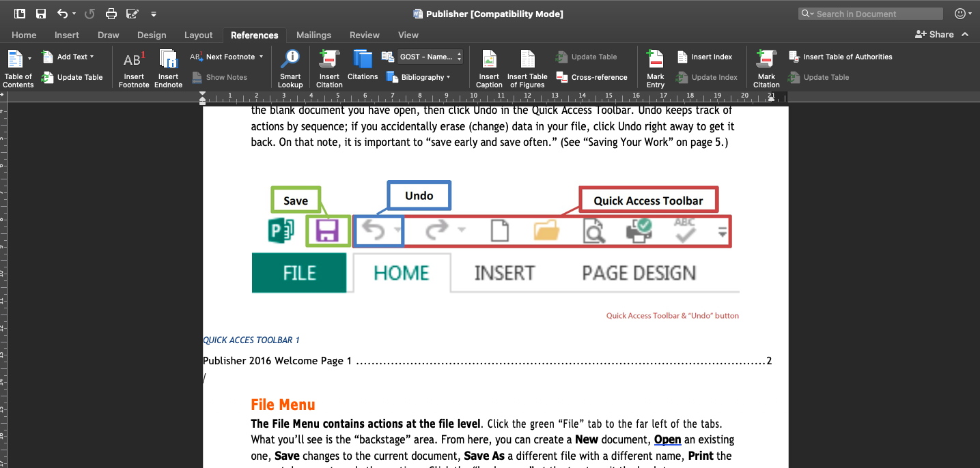Switch to the Mailings tab
Viewport: 980px width, 468px height.
coord(314,35)
